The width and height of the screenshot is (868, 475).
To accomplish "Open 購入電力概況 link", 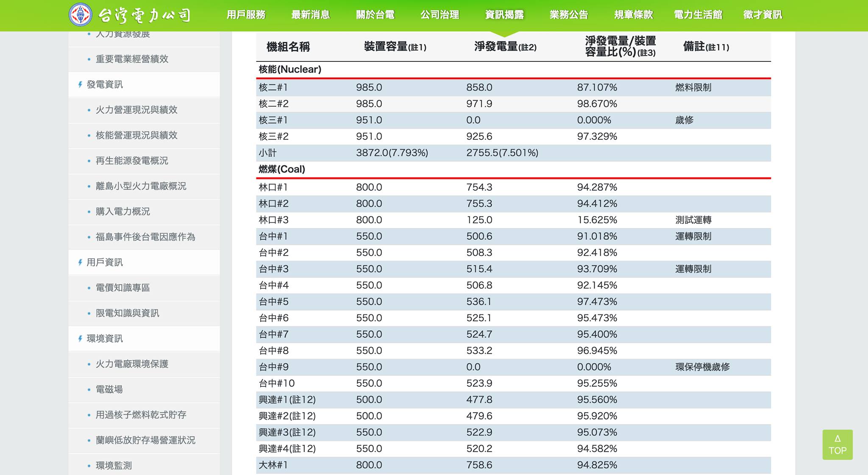I will tap(122, 211).
